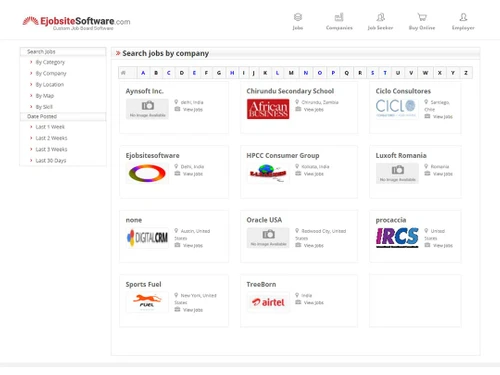This screenshot has height=375, width=500.
Task: Click the airtel logo for TreeBorn
Action: pyautogui.click(x=268, y=302)
